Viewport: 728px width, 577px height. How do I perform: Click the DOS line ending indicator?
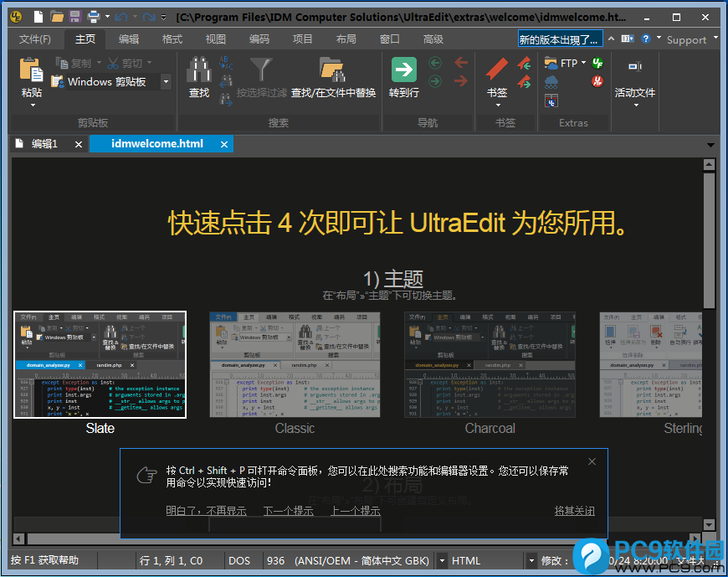(x=239, y=561)
